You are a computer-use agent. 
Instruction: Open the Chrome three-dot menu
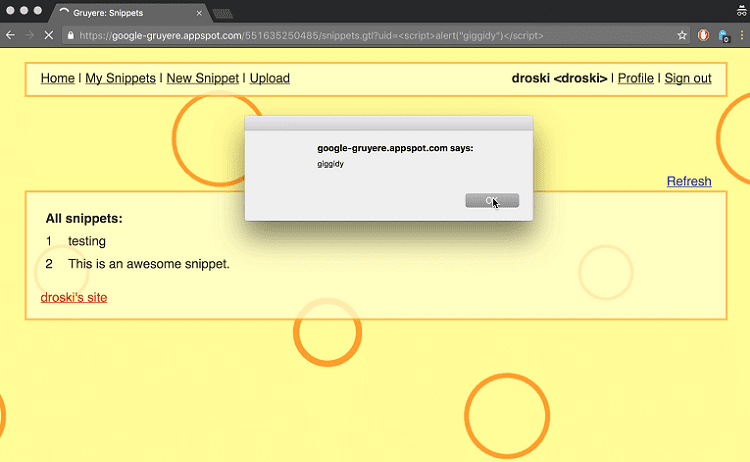click(742, 35)
